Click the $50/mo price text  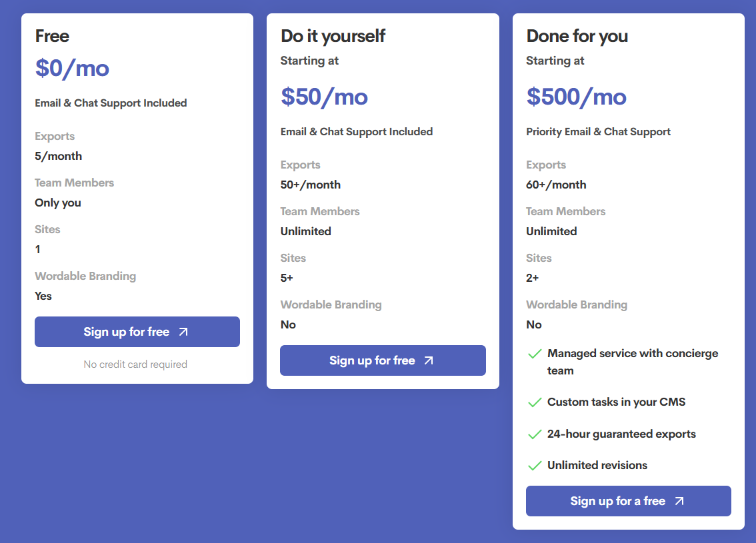pyautogui.click(x=324, y=97)
